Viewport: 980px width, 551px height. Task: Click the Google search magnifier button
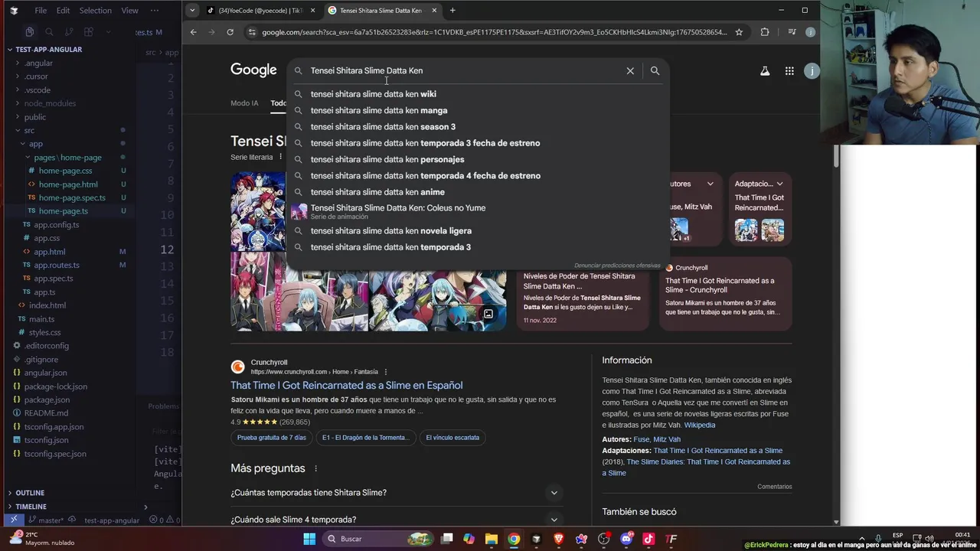[655, 70]
